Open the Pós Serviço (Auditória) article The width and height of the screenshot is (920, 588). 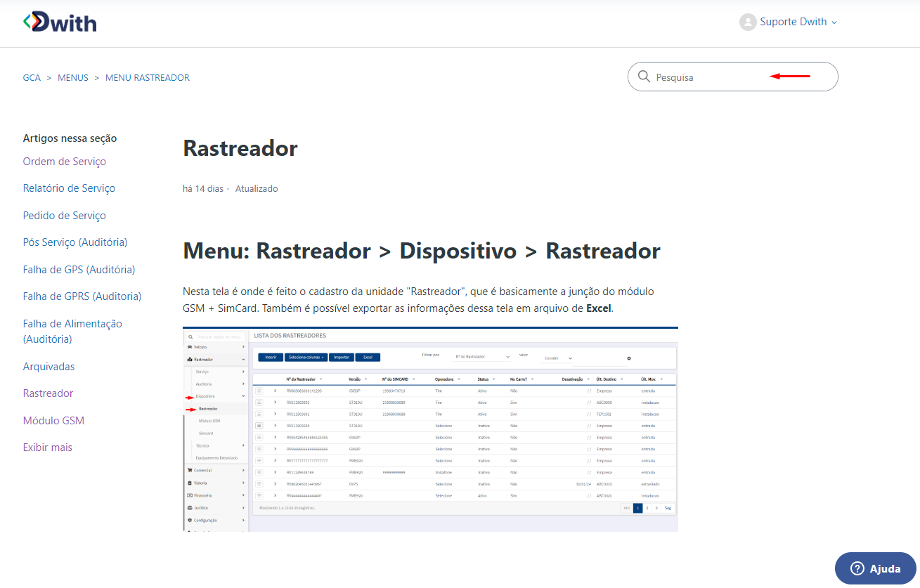[75, 242]
